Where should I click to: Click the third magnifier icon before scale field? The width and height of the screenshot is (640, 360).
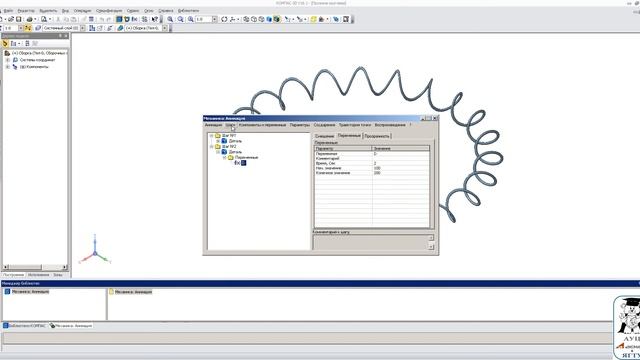tap(191, 19)
